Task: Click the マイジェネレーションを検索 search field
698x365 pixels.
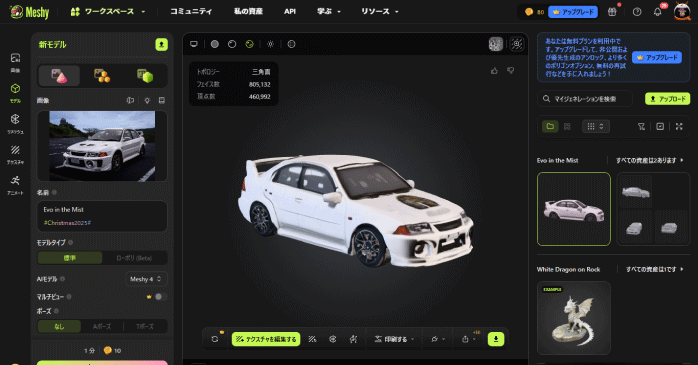Action: click(x=584, y=99)
